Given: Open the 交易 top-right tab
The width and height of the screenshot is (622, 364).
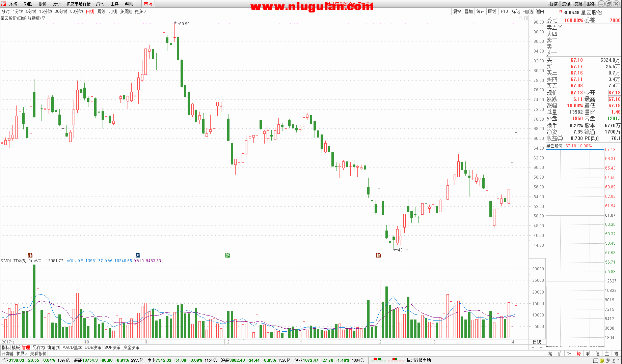Looking at the screenshot, I should 579,4.
